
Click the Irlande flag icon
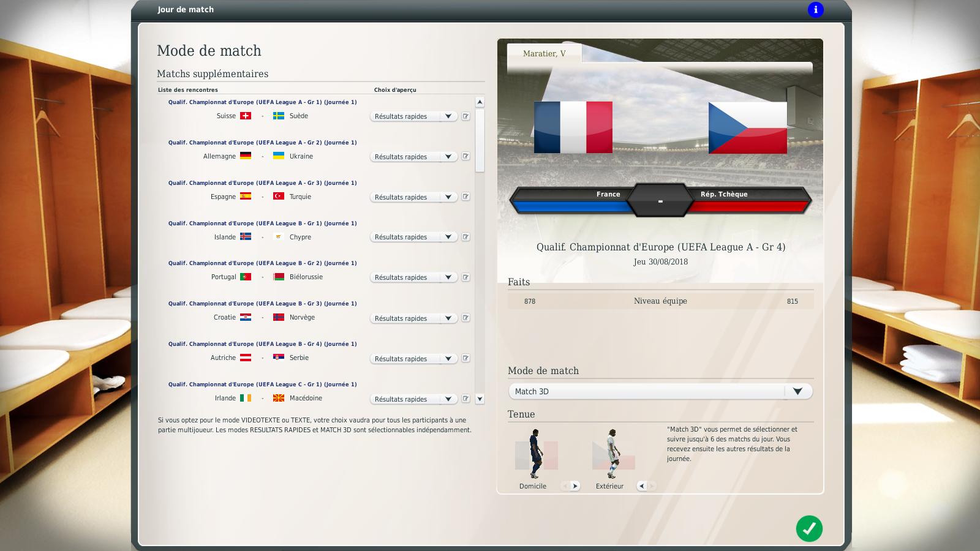pyautogui.click(x=246, y=398)
